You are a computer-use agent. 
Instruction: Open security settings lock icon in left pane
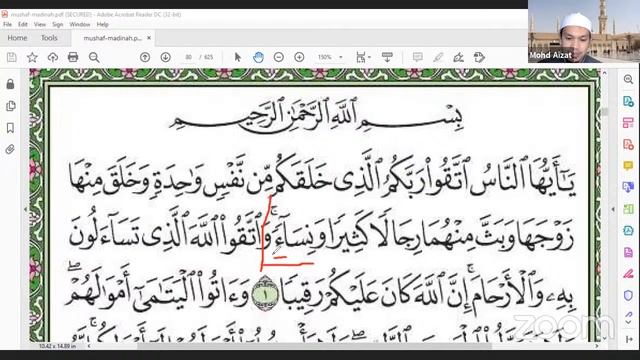pyautogui.click(x=11, y=84)
